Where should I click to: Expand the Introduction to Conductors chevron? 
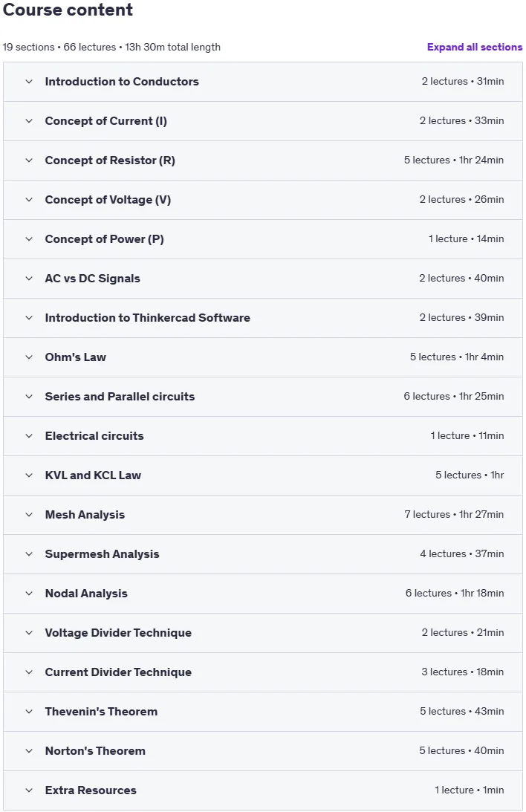coord(29,82)
